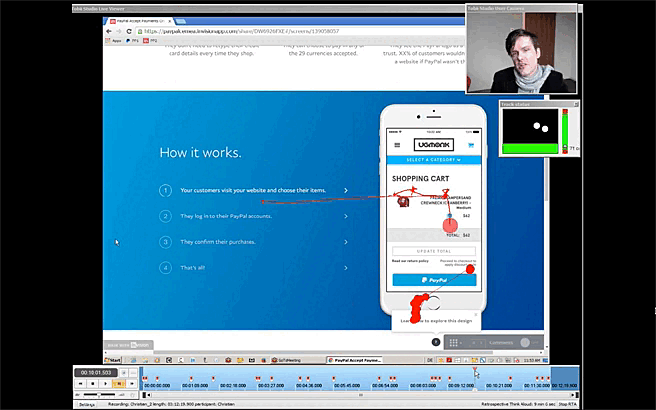Click the 'Made with InVision' badge
The image size is (656, 410).
[x=129, y=345]
